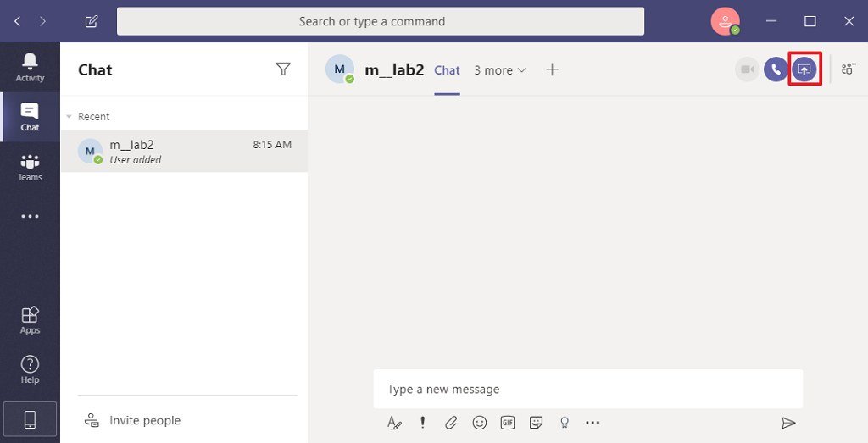
Task: Open the sticker picker
Action: pos(536,423)
